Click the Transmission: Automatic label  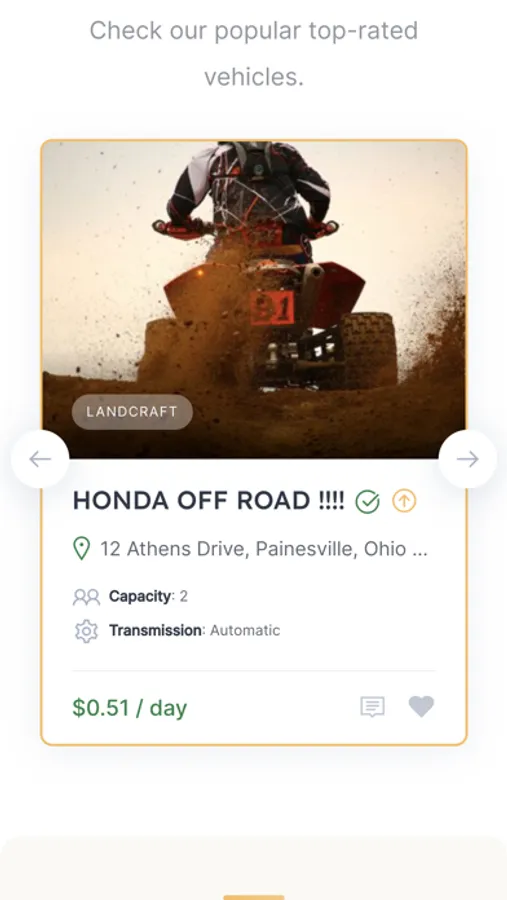195,630
